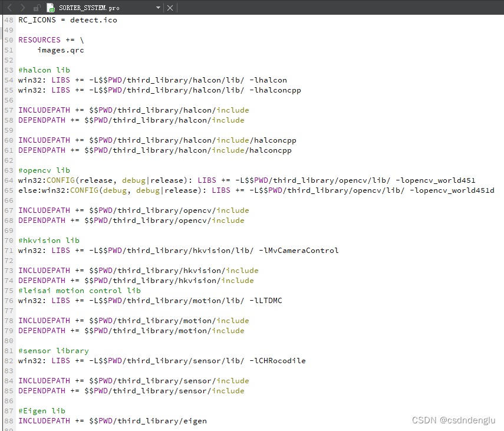Go forward with the right arrow icon
The width and height of the screenshot is (504, 431).
[23, 8]
